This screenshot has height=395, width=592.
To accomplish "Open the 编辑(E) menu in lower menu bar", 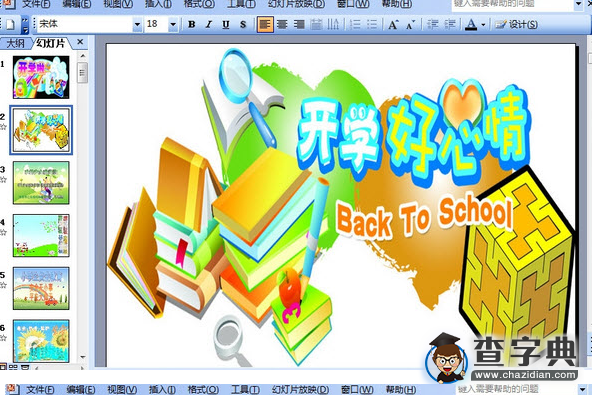I will tap(81, 389).
